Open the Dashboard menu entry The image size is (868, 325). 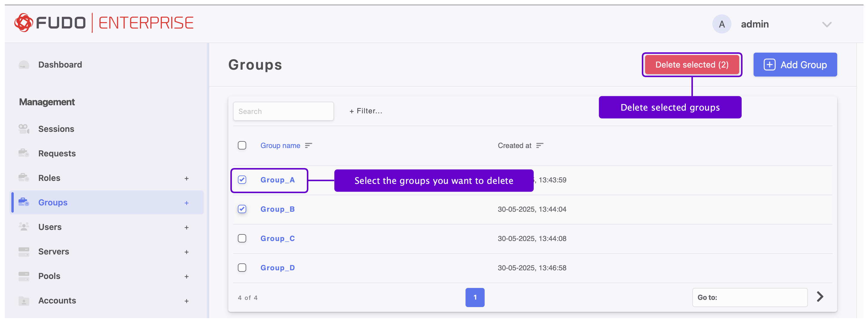point(60,64)
